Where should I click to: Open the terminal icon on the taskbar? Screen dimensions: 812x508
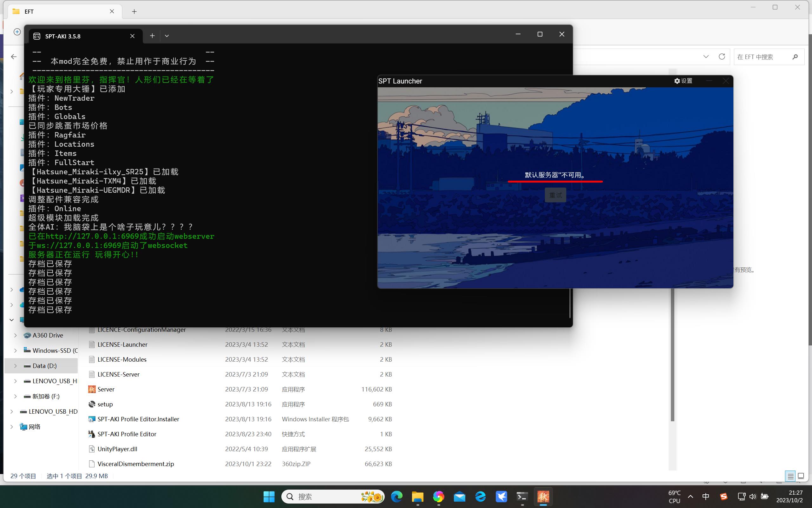point(522,497)
